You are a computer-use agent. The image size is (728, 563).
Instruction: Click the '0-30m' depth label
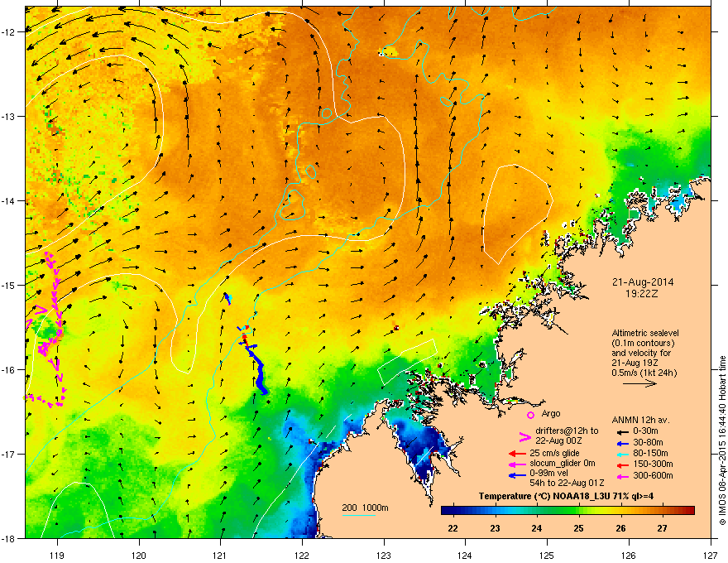pyautogui.click(x=645, y=431)
